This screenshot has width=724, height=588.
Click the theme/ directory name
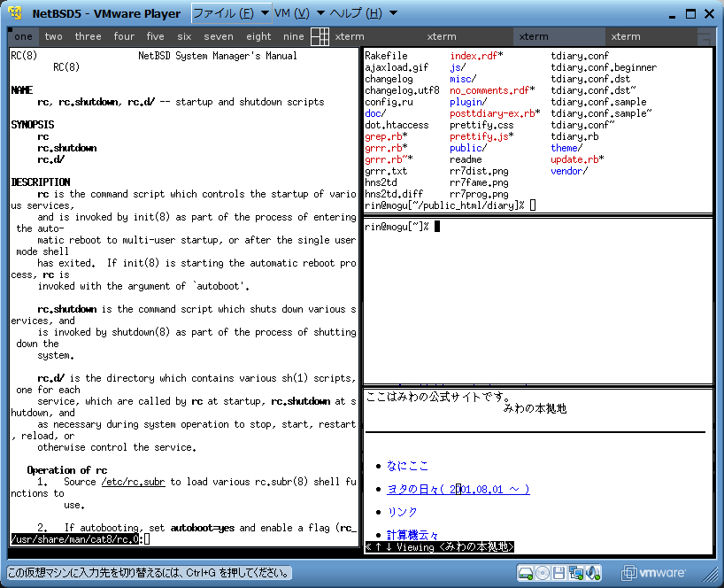pos(566,148)
